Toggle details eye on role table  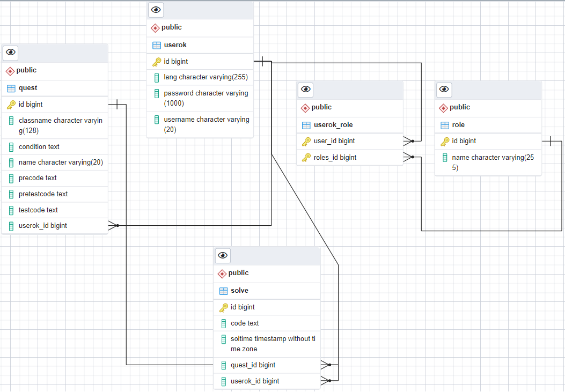[444, 89]
